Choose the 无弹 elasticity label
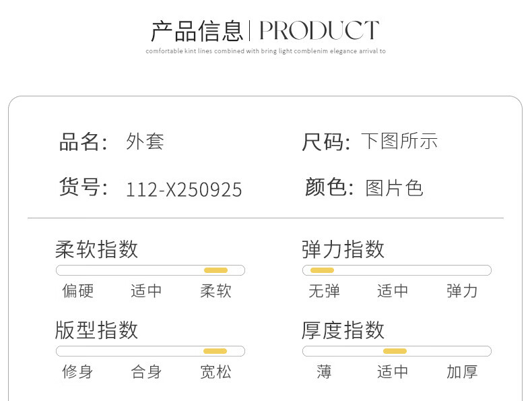Viewport: 532px width, 401px height. pyautogui.click(x=324, y=291)
